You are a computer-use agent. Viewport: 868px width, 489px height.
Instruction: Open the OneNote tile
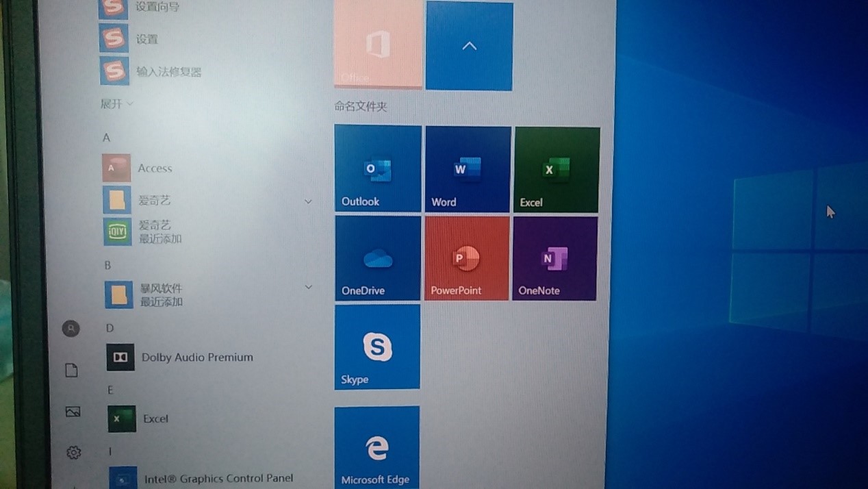tap(555, 258)
